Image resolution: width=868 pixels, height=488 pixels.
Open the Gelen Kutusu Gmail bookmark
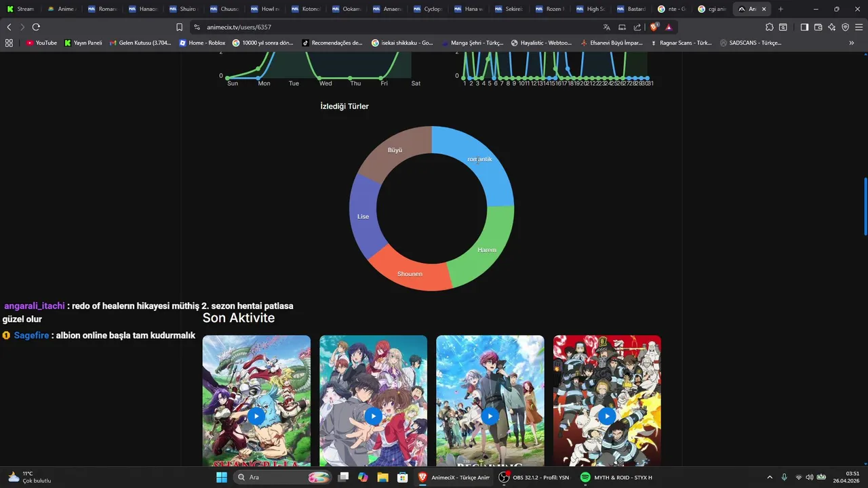point(140,43)
